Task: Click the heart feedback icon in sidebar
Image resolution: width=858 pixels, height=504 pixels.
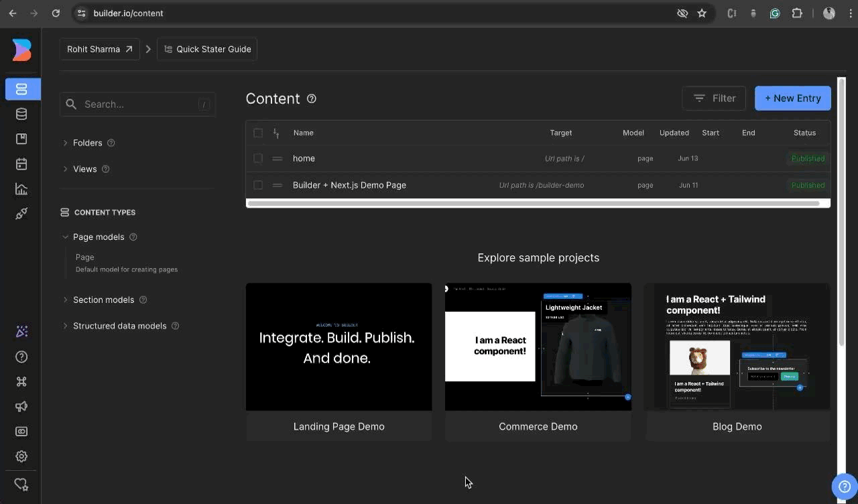Action: (21, 484)
